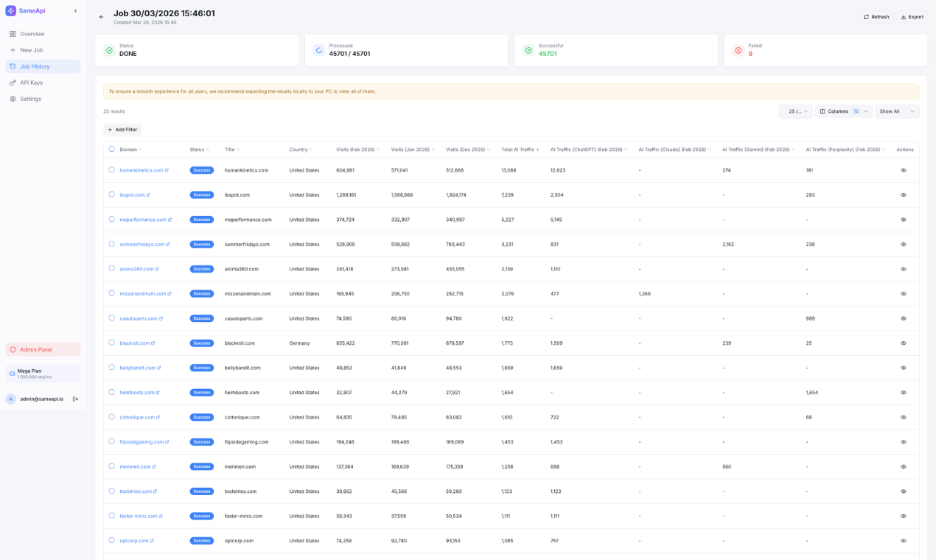View details eye icon for helmboots.com row

(904, 393)
